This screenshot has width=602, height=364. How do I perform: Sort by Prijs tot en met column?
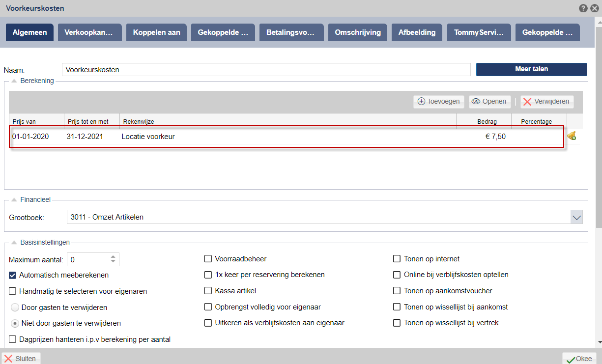(x=92, y=121)
